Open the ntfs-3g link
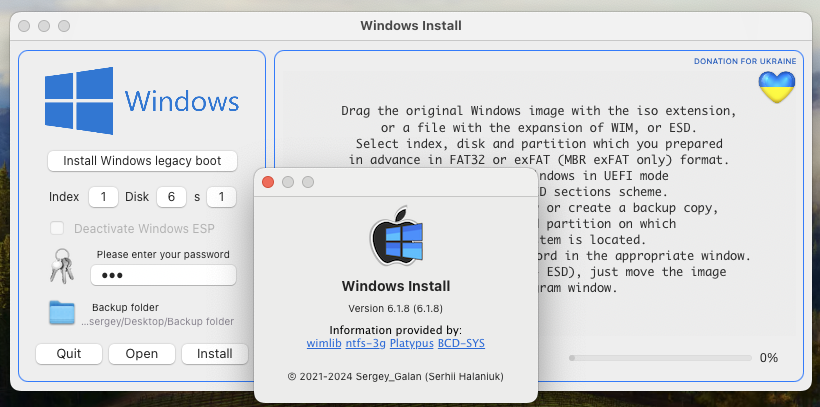The width and height of the screenshot is (820, 407). pyautogui.click(x=366, y=344)
